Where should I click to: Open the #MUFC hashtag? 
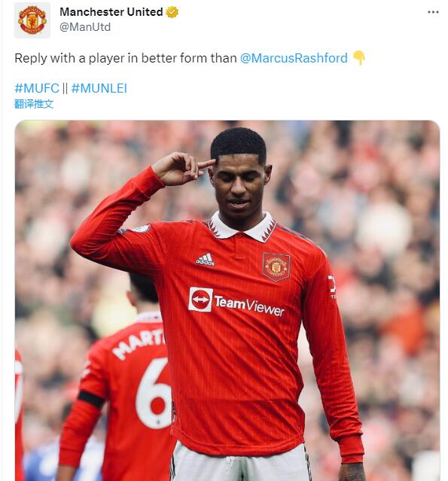point(37,88)
